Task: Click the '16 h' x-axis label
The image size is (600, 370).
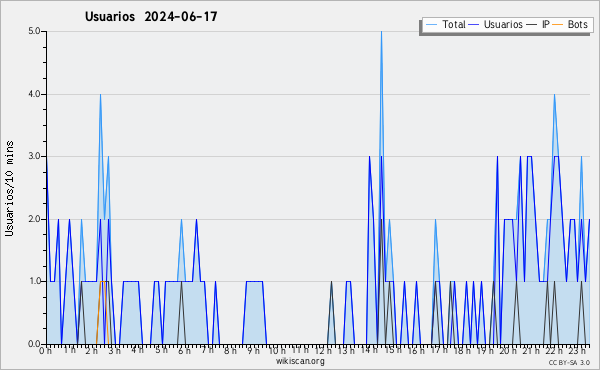Action: coord(416,350)
